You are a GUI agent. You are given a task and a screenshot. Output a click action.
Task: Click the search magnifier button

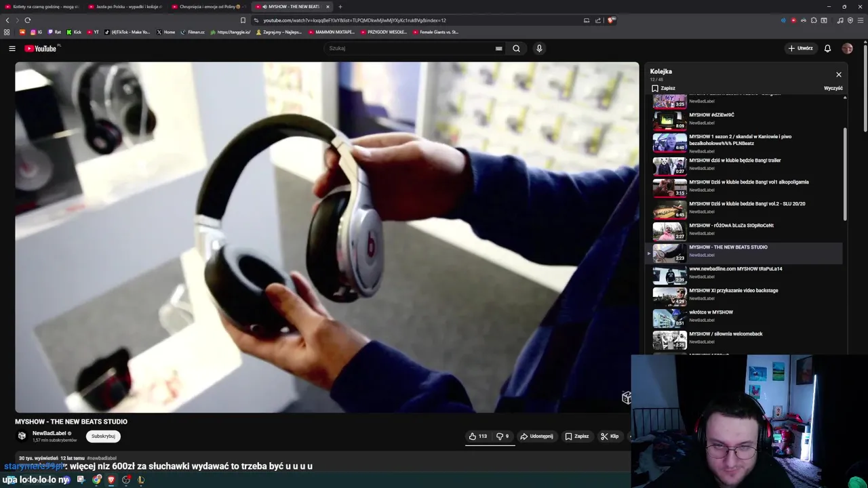click(516, 48)
